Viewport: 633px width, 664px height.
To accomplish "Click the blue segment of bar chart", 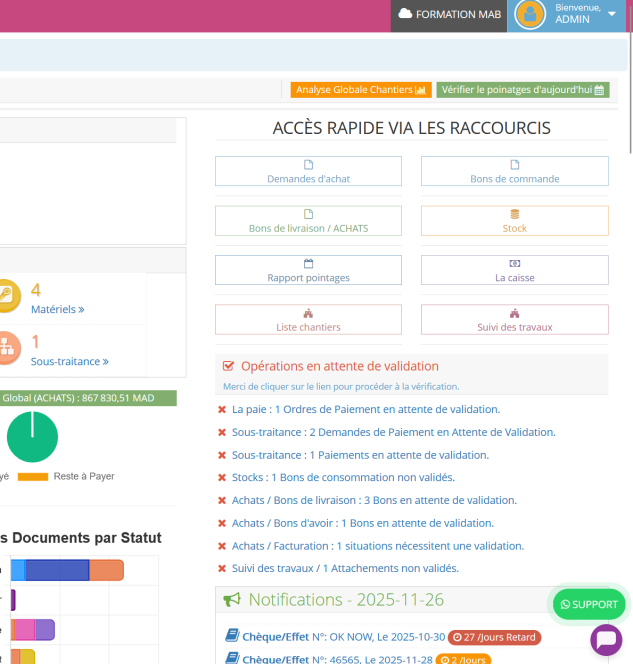I will (x=57, y=571).
